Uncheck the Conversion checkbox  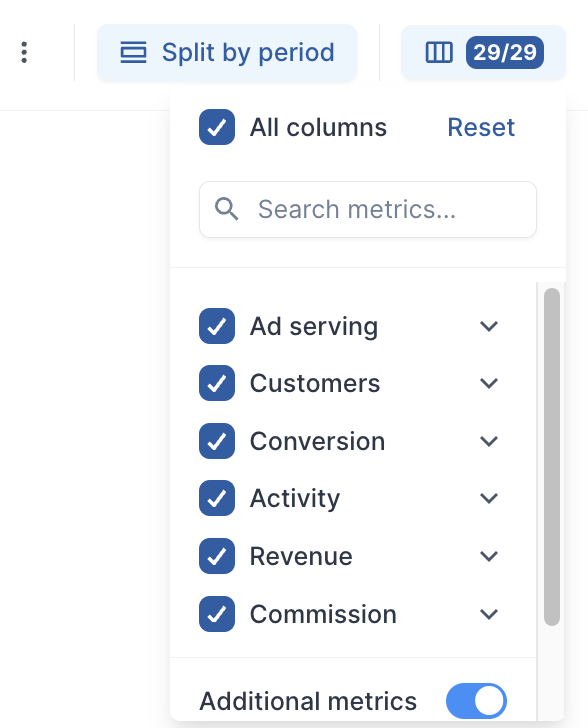[217, 441]
